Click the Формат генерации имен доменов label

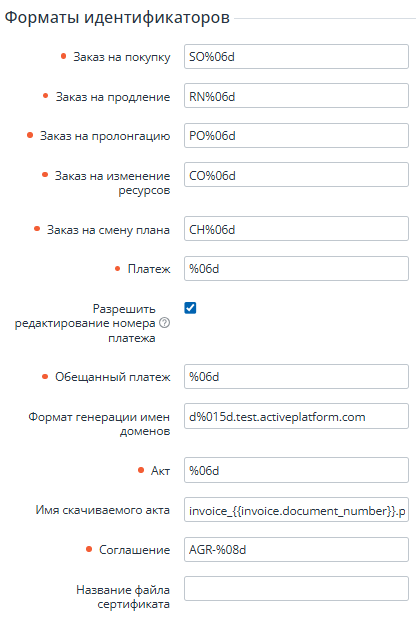99,424
